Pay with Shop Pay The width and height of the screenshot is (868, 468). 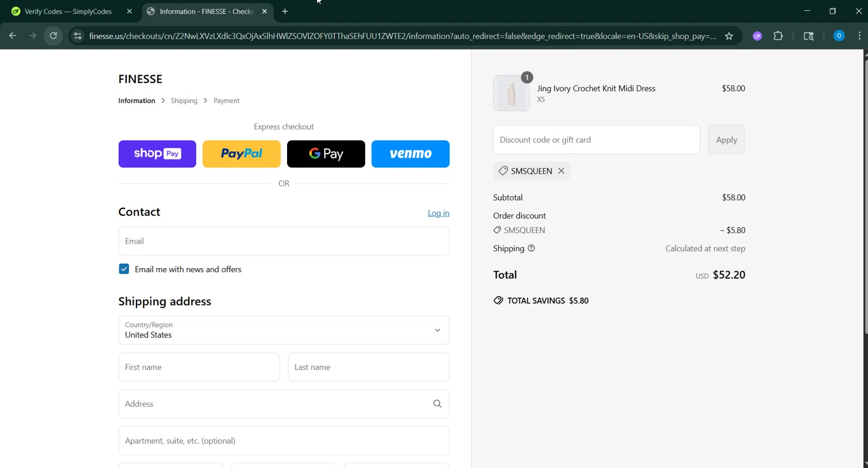[x=157, y=154]
